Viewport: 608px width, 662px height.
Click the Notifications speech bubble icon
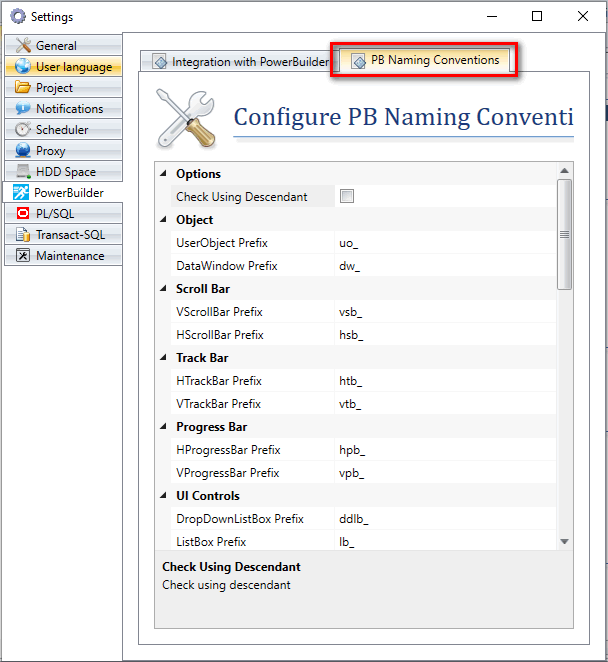click(23, 109)
